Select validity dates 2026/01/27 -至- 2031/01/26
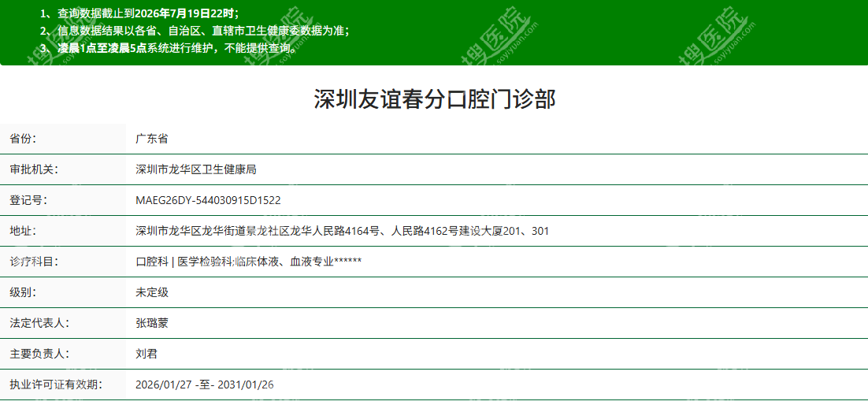 click(x=204, y=385)
